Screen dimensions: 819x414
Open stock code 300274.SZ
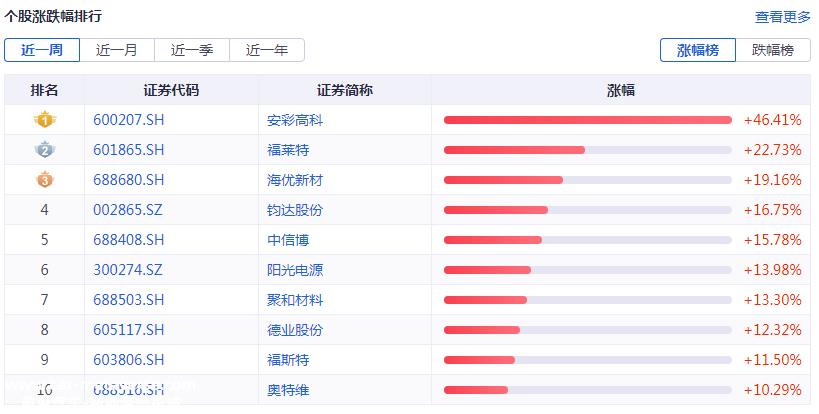click(128, 270)
